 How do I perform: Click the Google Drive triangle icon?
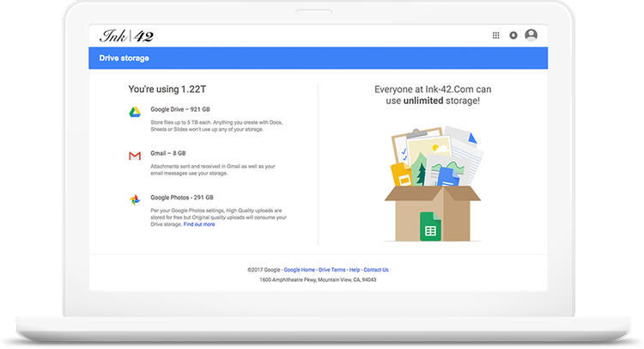pyautogui.click(x=135, y=111)
